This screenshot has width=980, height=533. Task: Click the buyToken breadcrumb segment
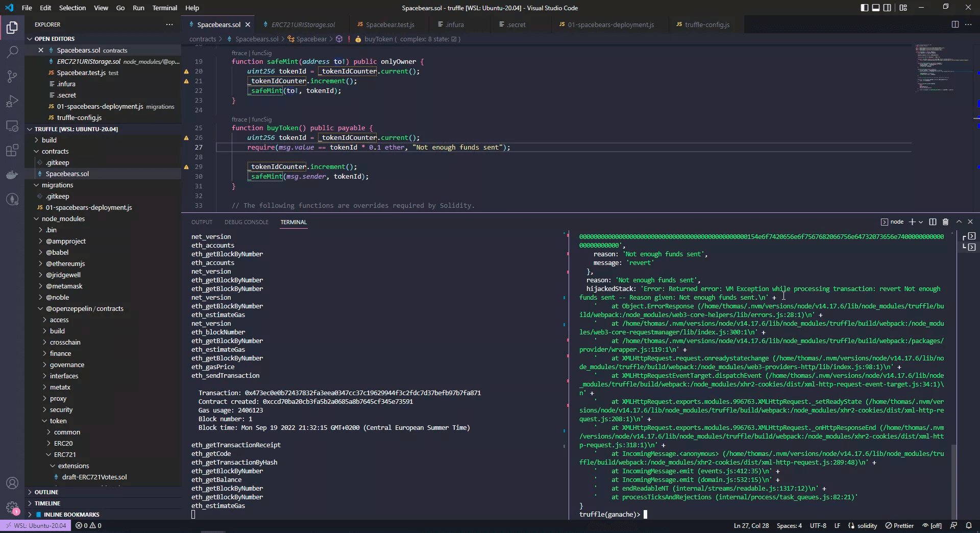pos(378,39)
